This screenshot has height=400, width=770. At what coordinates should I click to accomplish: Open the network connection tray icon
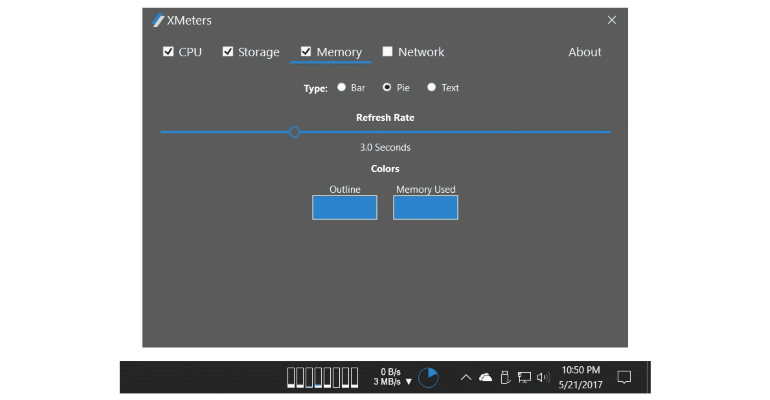point(524,377)
